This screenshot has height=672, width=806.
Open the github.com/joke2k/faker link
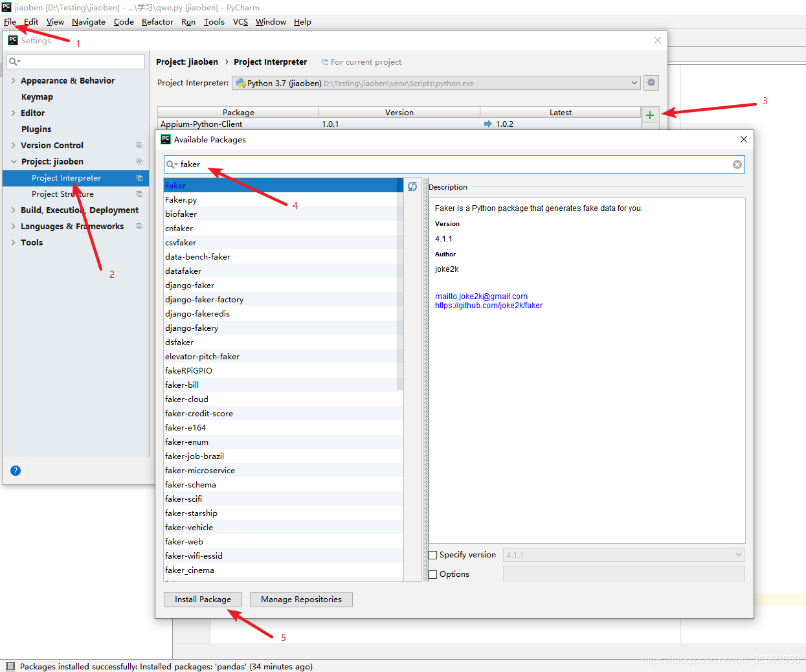tap(489, 306)
